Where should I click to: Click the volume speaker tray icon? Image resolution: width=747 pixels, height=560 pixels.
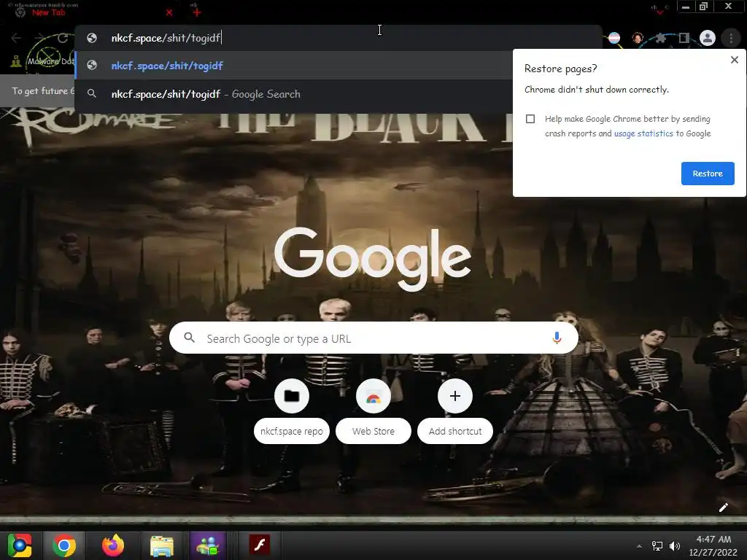[674, 546]
